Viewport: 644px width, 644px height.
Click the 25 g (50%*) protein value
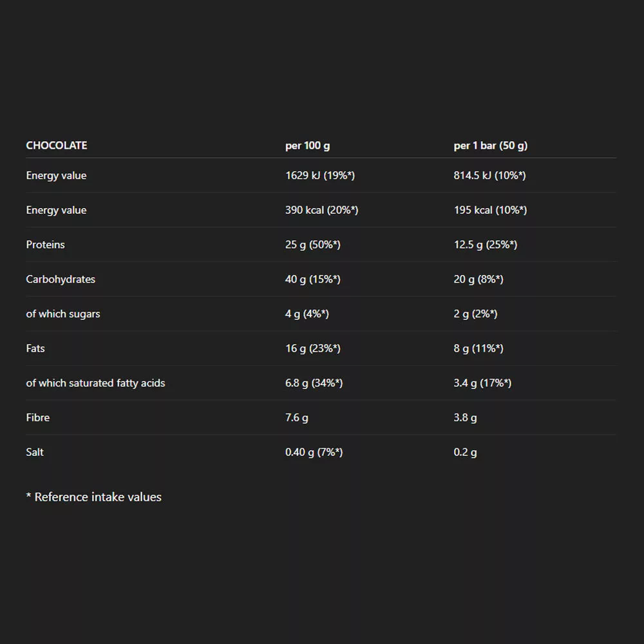click(312, 245)
